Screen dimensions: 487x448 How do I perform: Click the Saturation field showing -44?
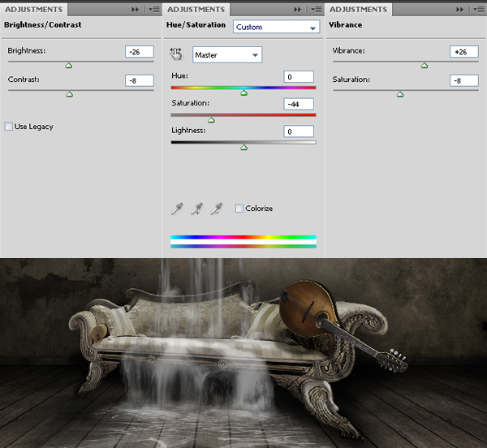coord(299,105)
